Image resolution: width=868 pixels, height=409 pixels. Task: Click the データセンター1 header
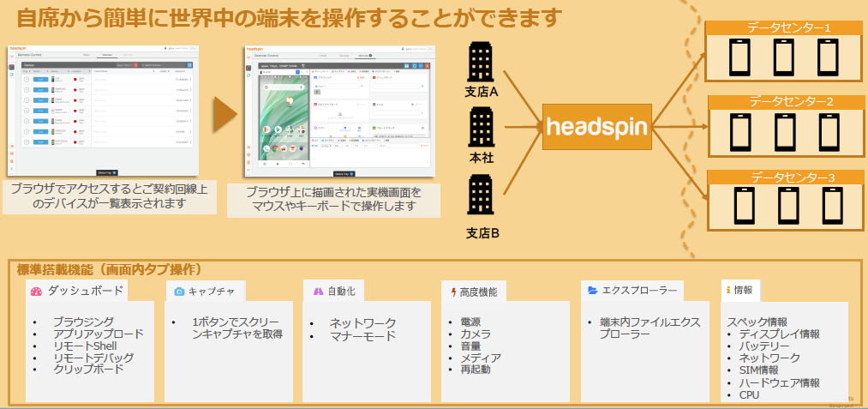[788, 28]
